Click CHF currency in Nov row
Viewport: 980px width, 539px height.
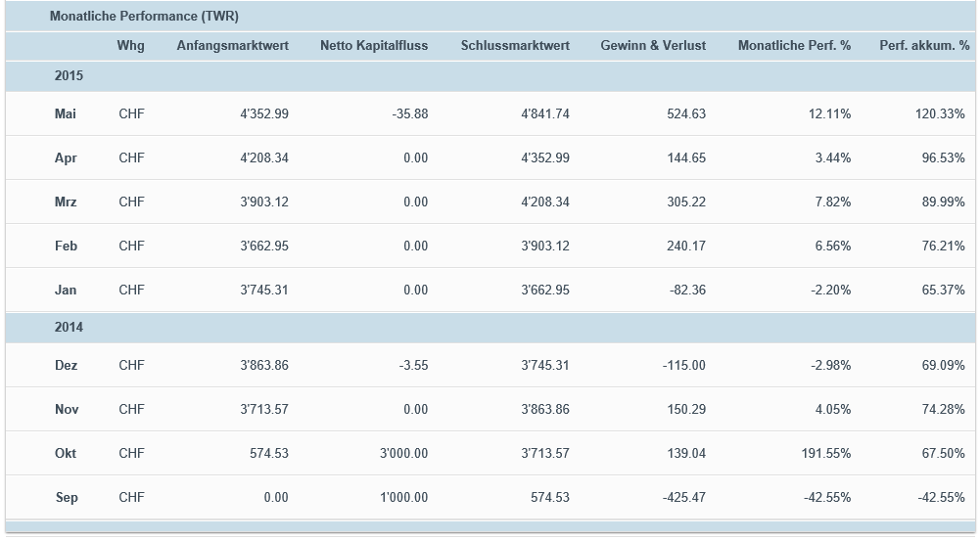coord(131,409)
